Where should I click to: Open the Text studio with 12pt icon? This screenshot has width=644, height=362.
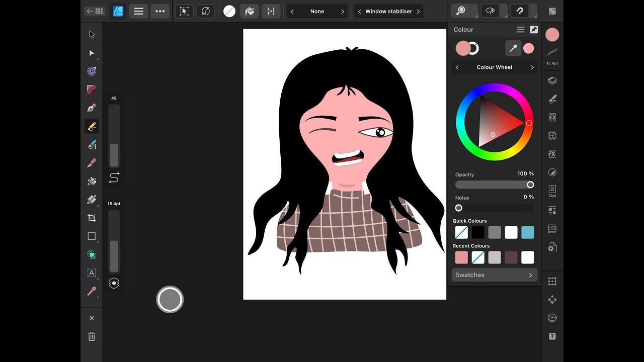pyautogui.click(x=552, y=191)
